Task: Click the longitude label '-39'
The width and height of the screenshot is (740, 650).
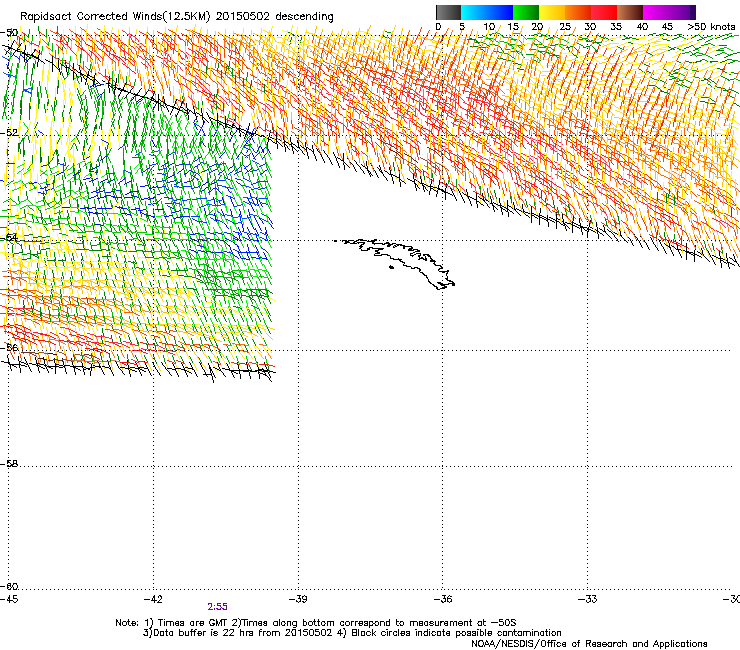Action: coord(298,599)
